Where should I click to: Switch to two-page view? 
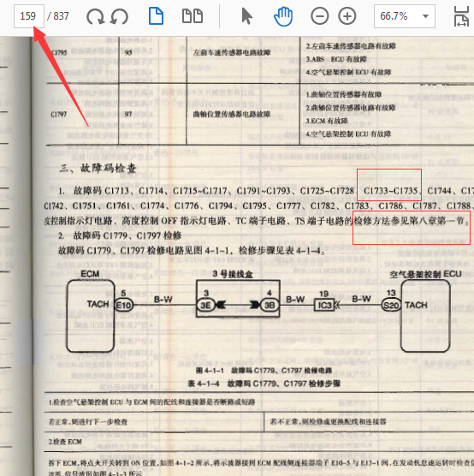193,16
